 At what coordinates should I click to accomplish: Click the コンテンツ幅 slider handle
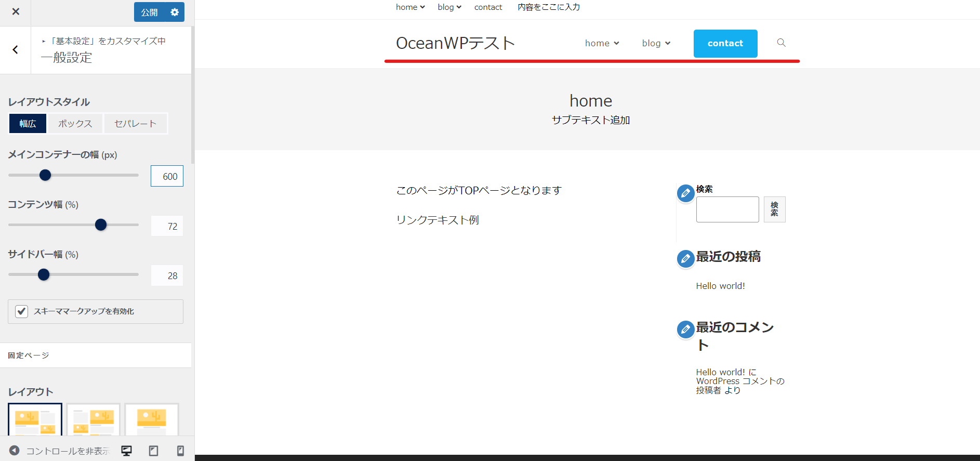coord(101,225)
